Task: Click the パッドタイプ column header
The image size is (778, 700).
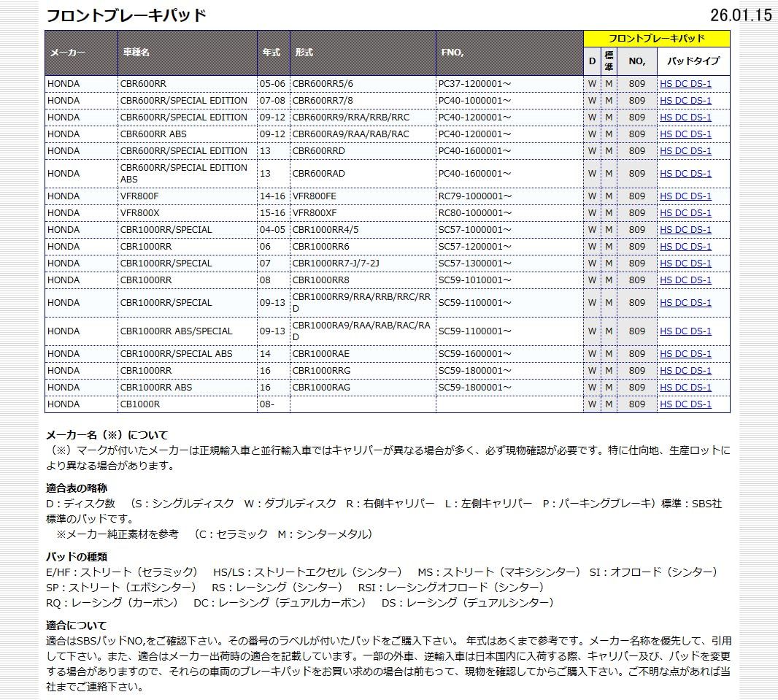Action: (x=693, y=61)
